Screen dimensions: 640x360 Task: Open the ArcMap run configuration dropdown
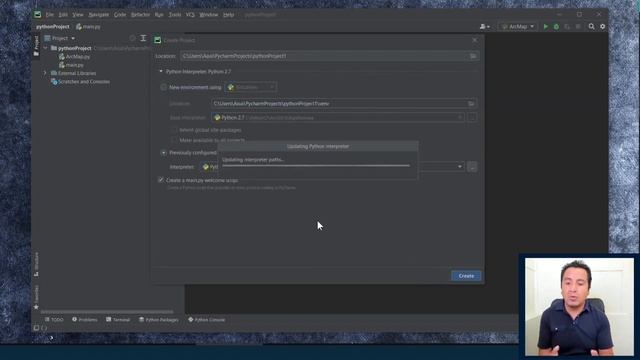[x=518, y=27]
